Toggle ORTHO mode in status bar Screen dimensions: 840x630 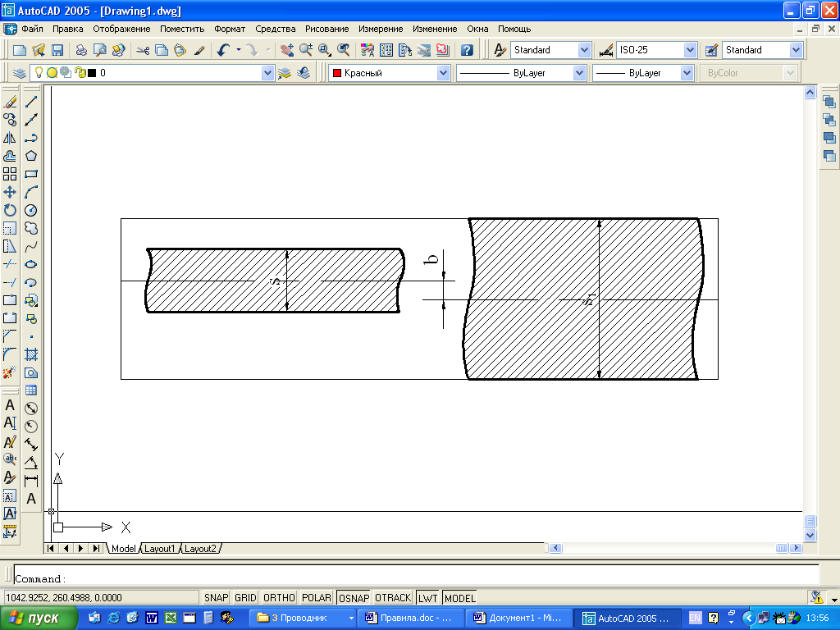click(279, 597)
